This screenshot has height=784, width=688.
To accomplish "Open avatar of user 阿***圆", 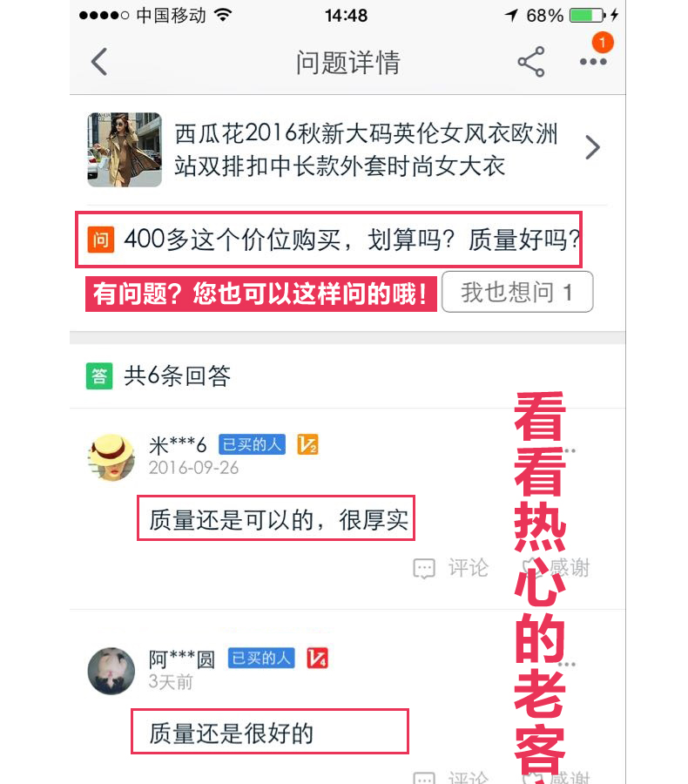I will coord(111,671).
